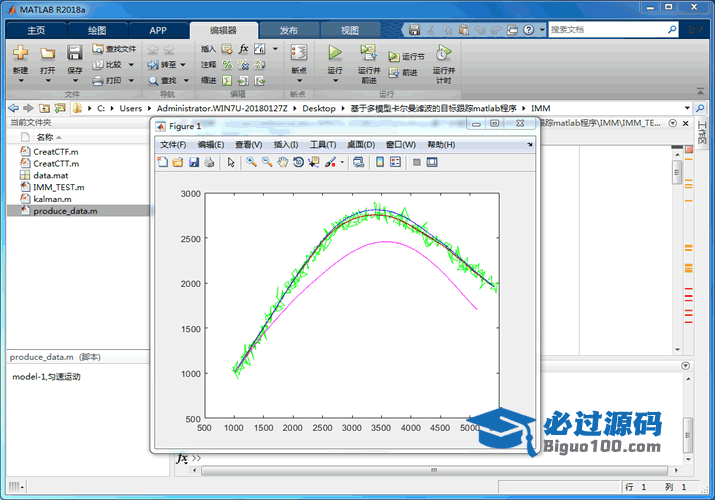Click the Run and Advance (运行并前进) icon
This screenshot has width=715, height=500.
[368, 54]
